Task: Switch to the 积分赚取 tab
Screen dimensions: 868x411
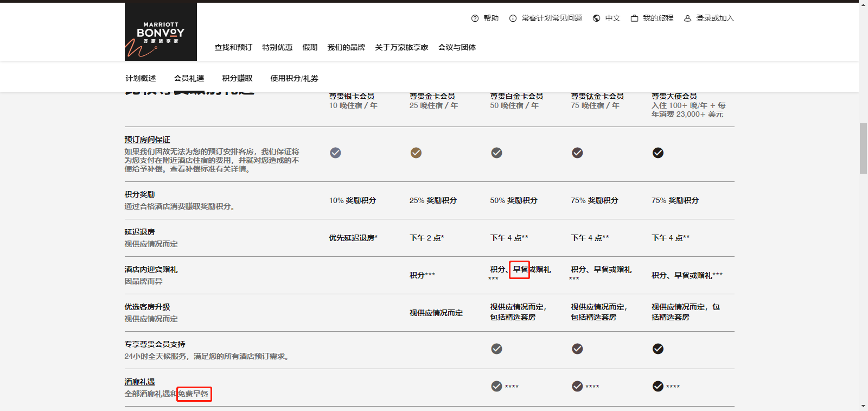Action: (x=238, y=79)
